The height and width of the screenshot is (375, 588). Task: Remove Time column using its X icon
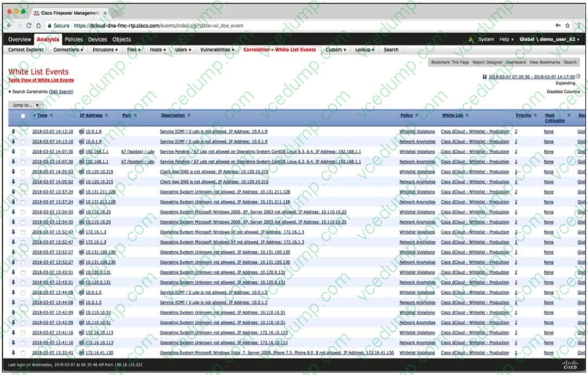pyautogui.click(x=52, y=116)
